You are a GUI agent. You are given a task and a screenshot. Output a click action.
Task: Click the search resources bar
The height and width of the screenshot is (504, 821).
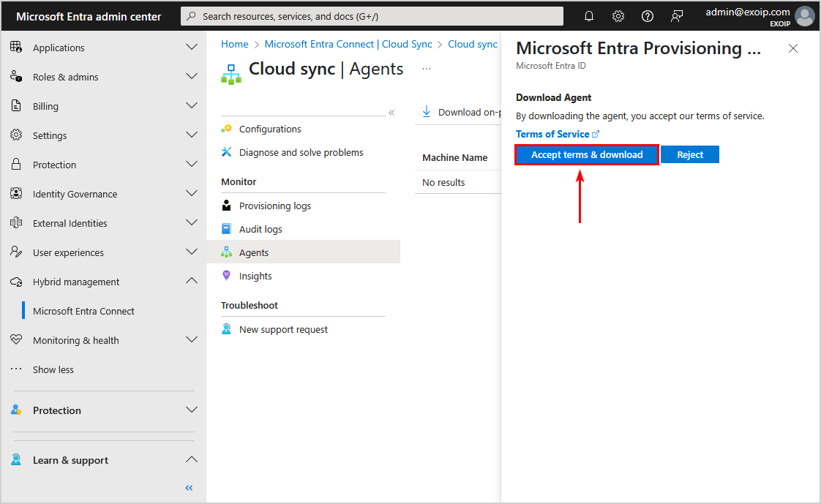click(x=372, y=15)
